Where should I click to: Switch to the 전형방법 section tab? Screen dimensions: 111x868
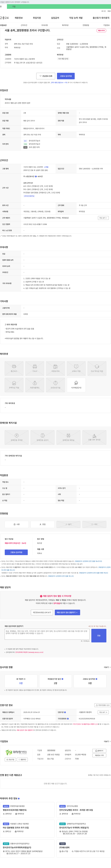tap(86, 25)
